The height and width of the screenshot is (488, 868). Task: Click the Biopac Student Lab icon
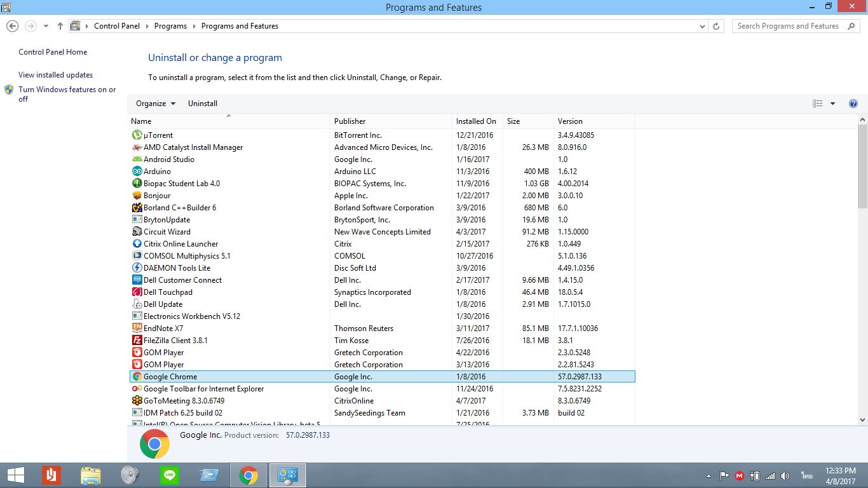[137, 184]
